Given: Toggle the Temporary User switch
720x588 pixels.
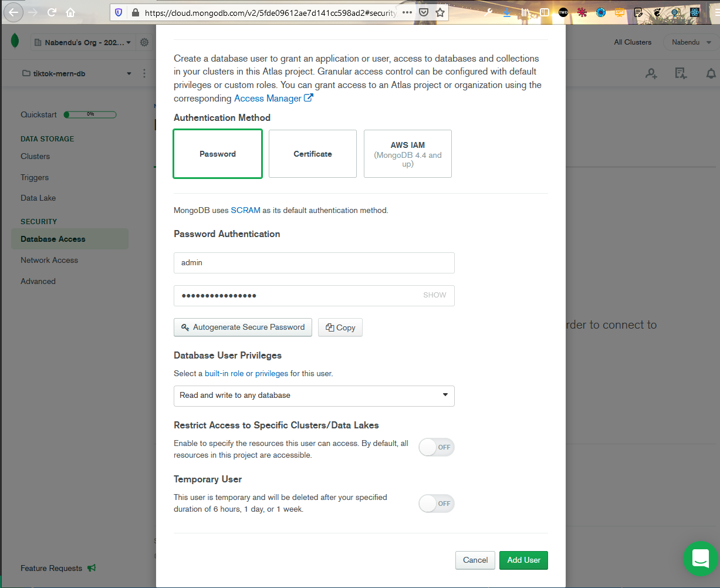Looking at the screenshot, I should pos(437,503).
